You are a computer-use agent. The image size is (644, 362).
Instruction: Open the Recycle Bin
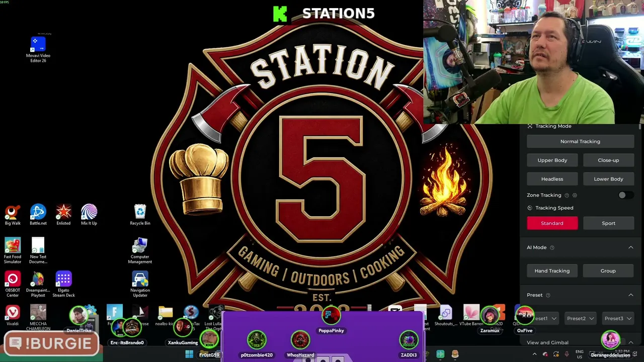[x=140, y=215]
